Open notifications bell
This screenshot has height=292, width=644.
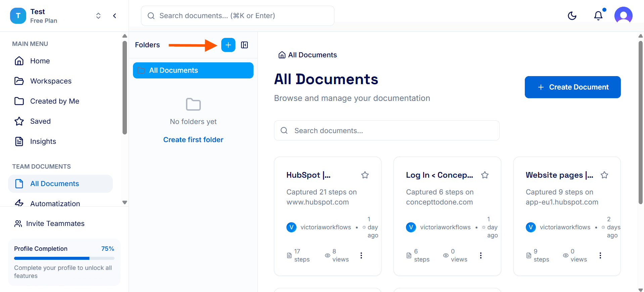pos(598,16)
